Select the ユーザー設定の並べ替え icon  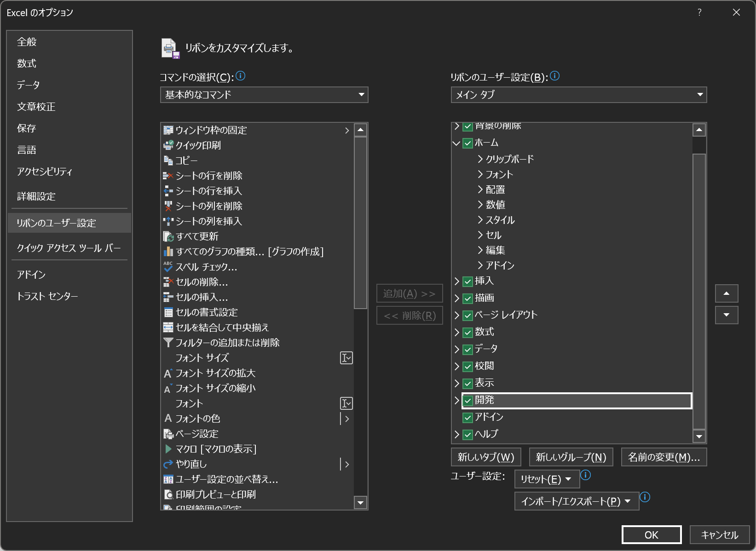[x=168, y=479]
